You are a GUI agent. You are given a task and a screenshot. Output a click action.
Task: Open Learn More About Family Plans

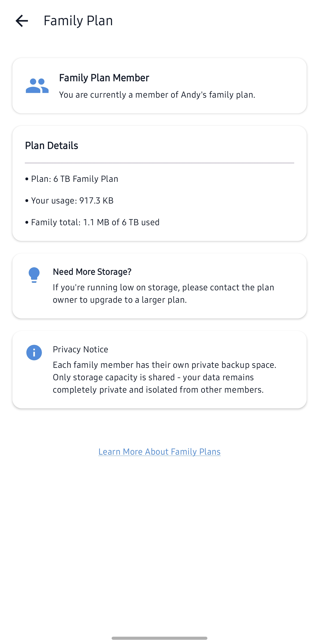point(159,452)
